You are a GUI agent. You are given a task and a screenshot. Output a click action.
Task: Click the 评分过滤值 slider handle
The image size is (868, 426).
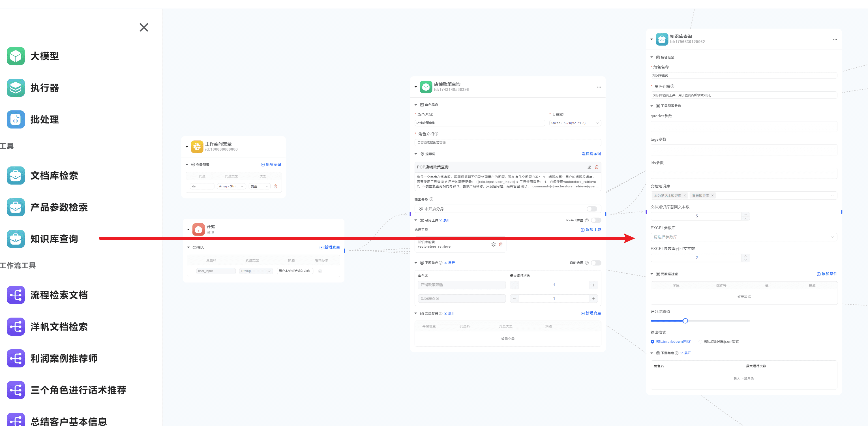coord(685,321)
